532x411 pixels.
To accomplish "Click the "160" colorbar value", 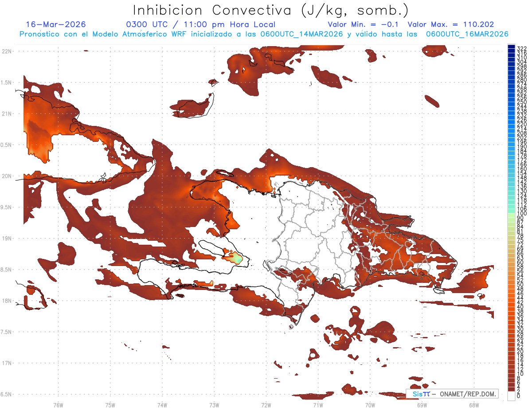I will [x=522, y=169].
